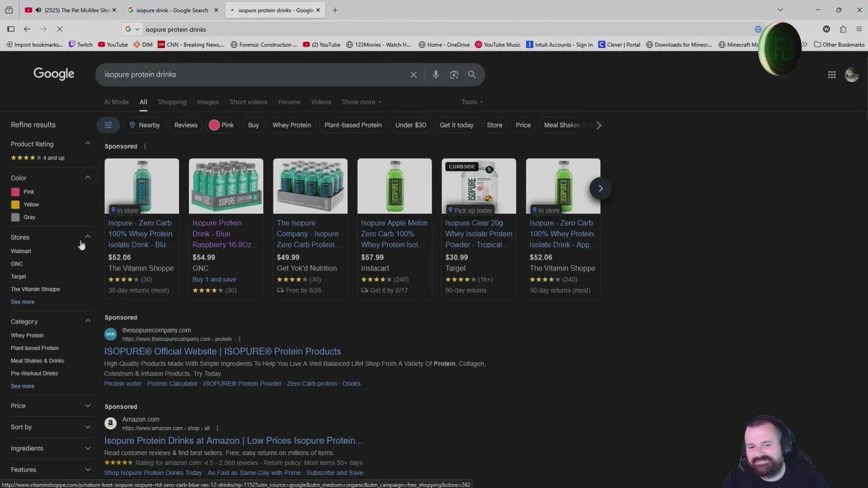Open the Sponsored three-dot info menu
This screenshot has width=868, height=488.
(144, 146)
